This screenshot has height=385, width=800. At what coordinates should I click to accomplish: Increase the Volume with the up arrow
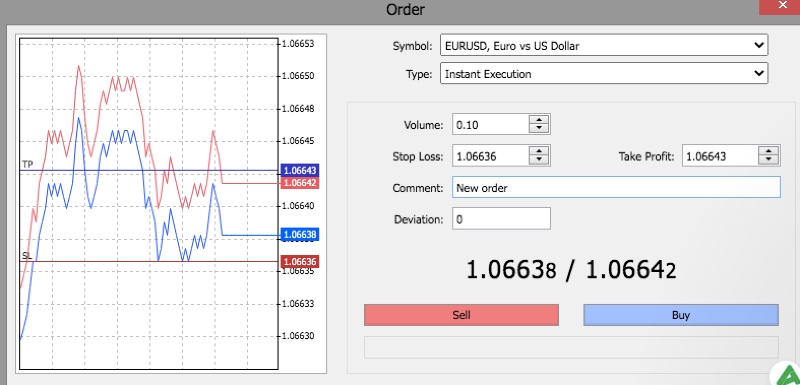coord(539,120)
